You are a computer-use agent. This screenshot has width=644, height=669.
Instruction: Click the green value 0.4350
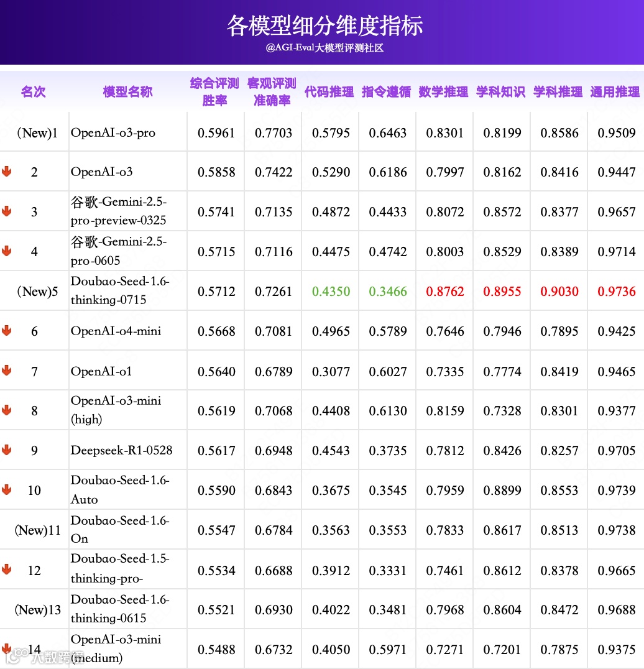coord(331,292)
